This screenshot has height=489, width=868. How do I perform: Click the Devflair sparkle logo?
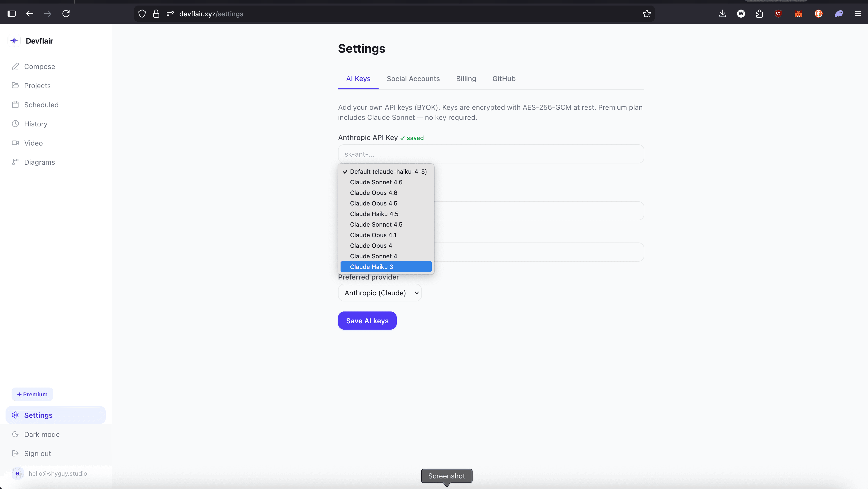tap(14, 41)
